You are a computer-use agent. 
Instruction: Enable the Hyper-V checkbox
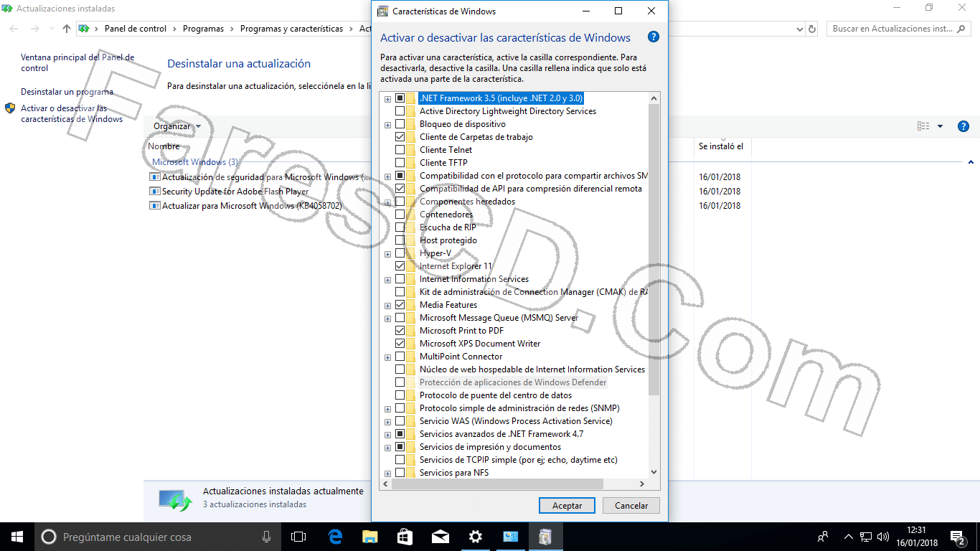click(400, 253)
